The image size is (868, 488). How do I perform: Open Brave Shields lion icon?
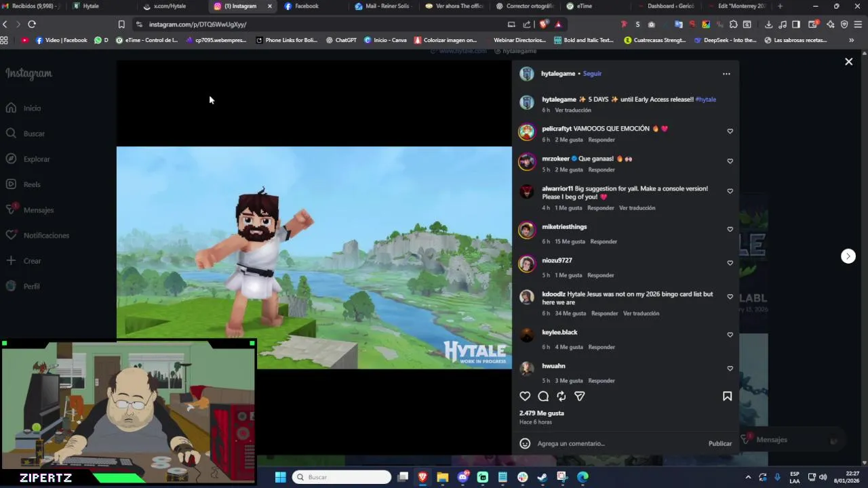pos(543,24)
